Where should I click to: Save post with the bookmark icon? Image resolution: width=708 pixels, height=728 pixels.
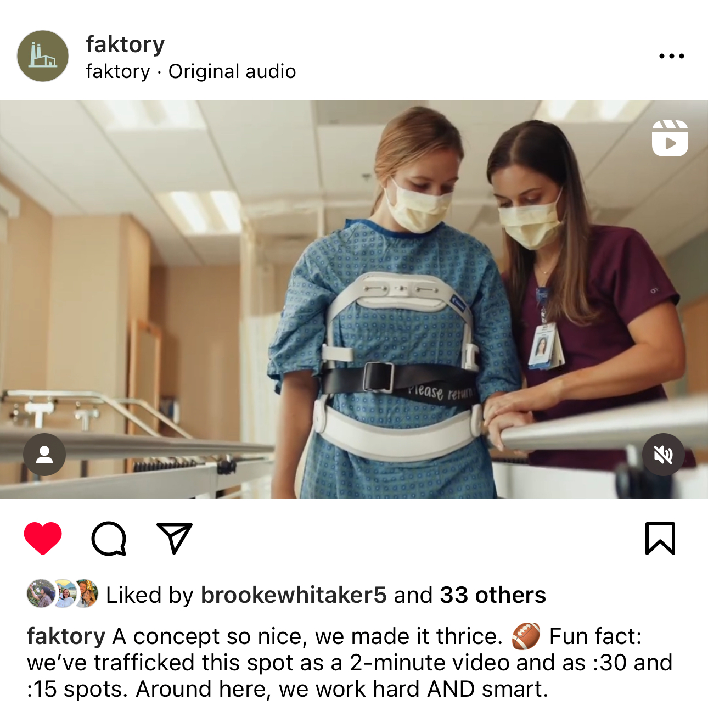click(x=660, y=538)
